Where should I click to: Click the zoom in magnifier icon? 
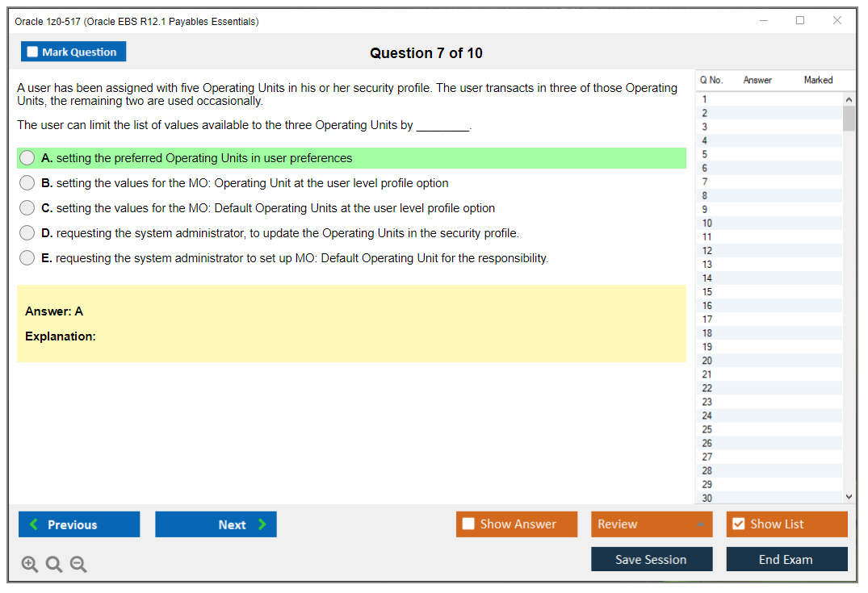point(30,565)
